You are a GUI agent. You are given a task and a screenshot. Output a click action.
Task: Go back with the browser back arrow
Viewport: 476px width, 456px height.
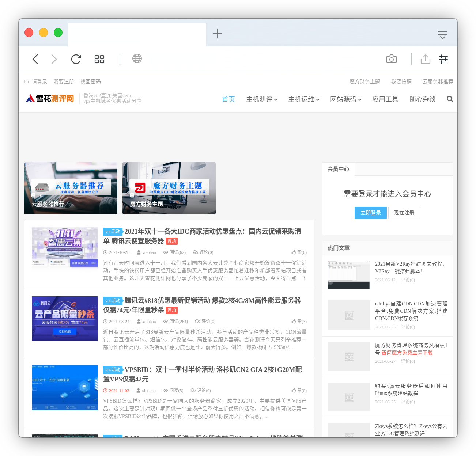pos(35,59)
